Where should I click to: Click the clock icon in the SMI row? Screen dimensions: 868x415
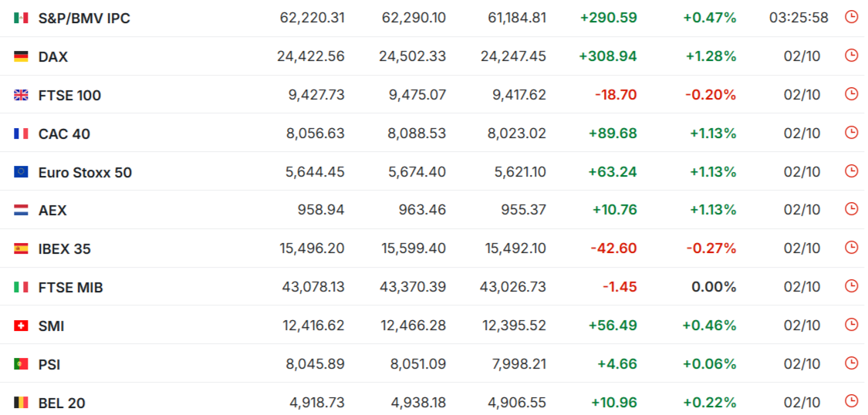pos(851,325)
